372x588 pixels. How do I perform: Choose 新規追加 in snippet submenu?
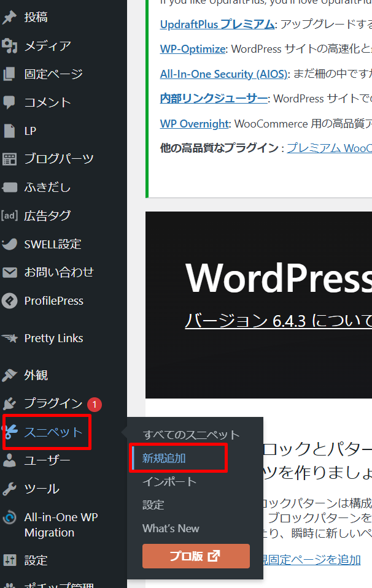[x=164, y=458]
